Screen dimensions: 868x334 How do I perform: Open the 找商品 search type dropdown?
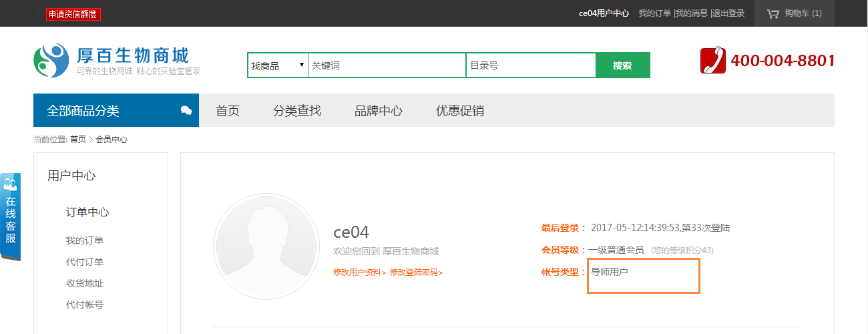tap(278, 65)
